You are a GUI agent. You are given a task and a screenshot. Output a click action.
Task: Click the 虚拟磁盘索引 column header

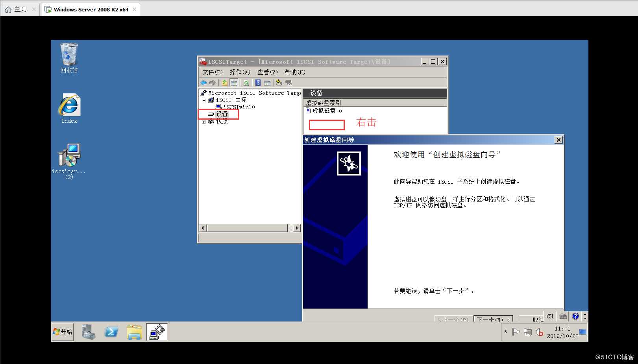coord(375,103)
